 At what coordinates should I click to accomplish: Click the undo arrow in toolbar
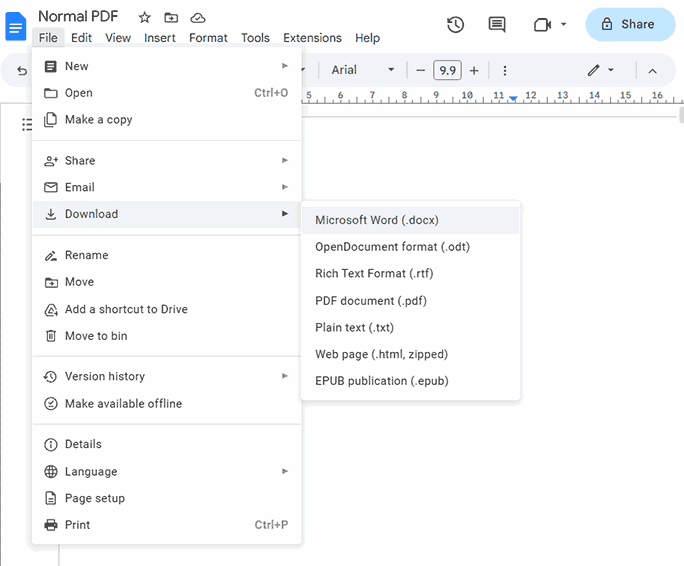pos(22,71)
